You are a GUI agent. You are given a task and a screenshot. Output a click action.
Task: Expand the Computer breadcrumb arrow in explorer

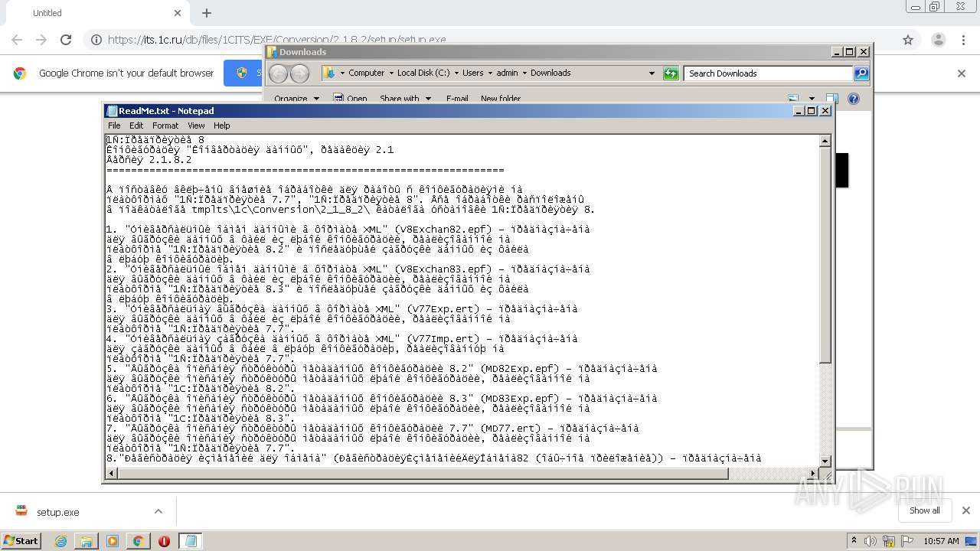[x=390, y=73]
